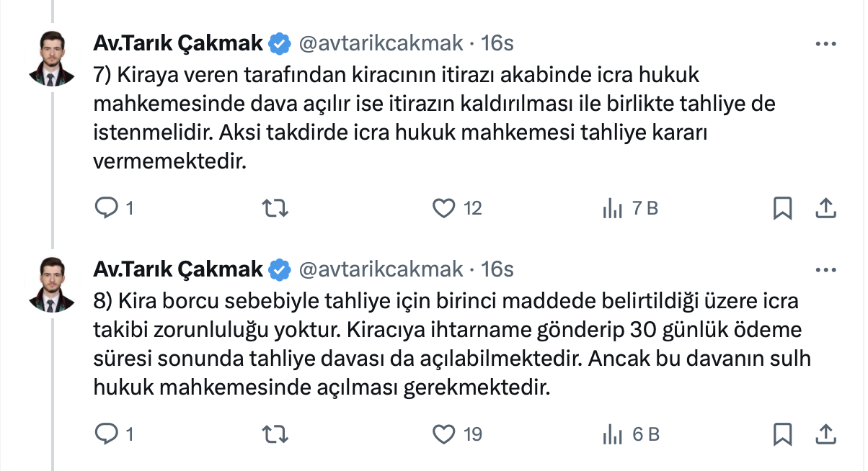Open Av.Tarık Çakmak profile name on first tweet

pyautogui.click(x=178, y=43)
